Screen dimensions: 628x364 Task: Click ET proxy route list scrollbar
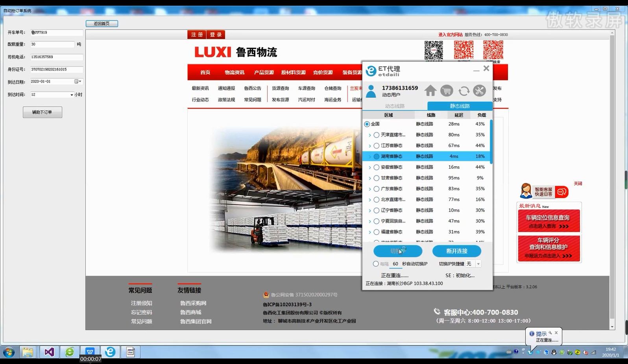tap(491, 142)
